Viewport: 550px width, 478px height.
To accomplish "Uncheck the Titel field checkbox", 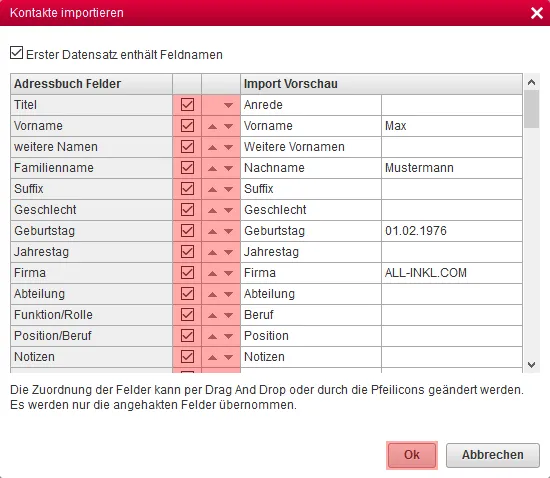I will tap(187, 104).
